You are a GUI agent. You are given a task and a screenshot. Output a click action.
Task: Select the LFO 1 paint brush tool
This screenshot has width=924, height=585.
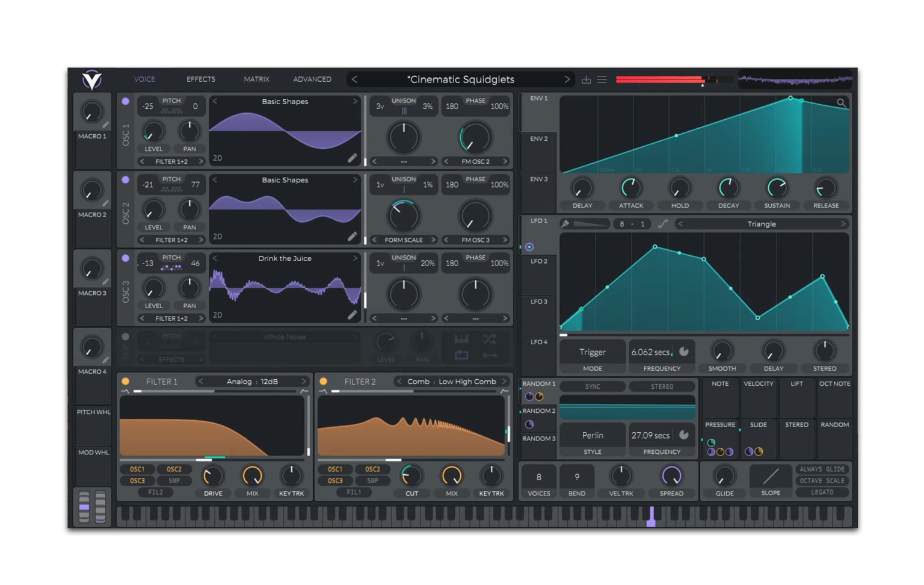pos(565,224)
